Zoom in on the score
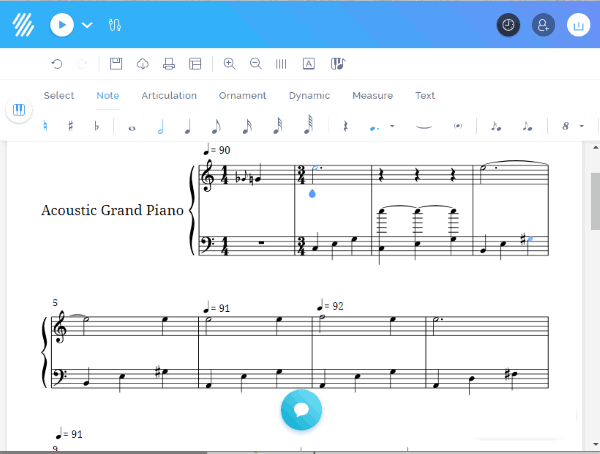600x454 pixels. coord(229,64)
